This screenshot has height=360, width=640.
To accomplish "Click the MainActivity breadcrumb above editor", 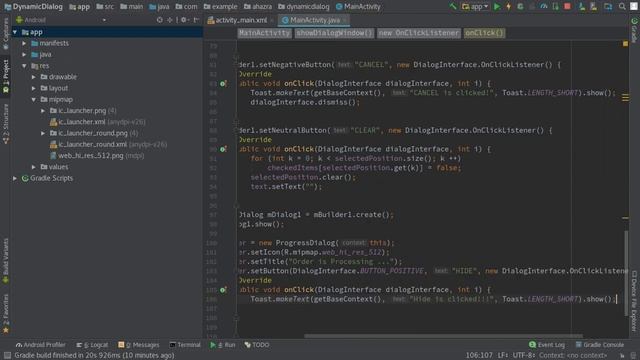I will pyautogui.click(x=264, y=33).
